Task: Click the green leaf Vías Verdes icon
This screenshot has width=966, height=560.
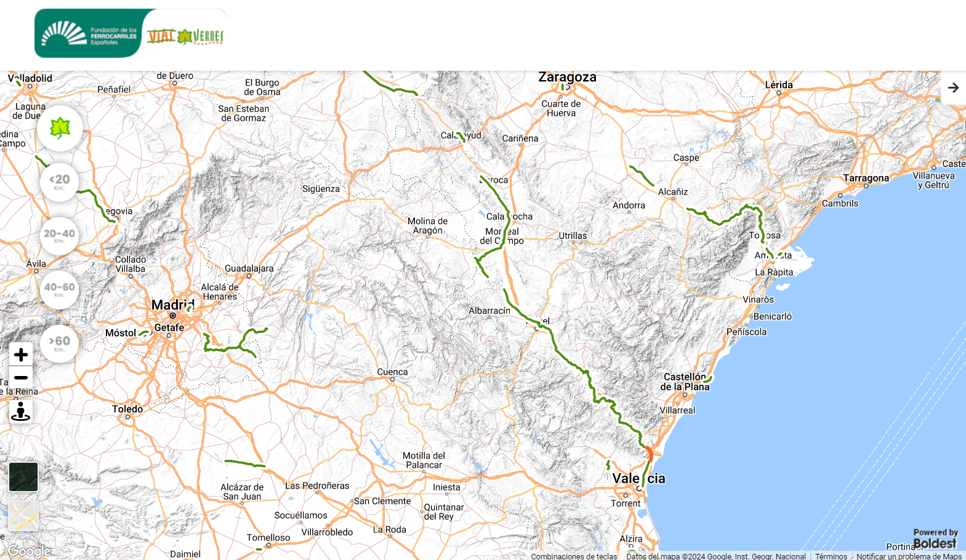Action: 60,128
